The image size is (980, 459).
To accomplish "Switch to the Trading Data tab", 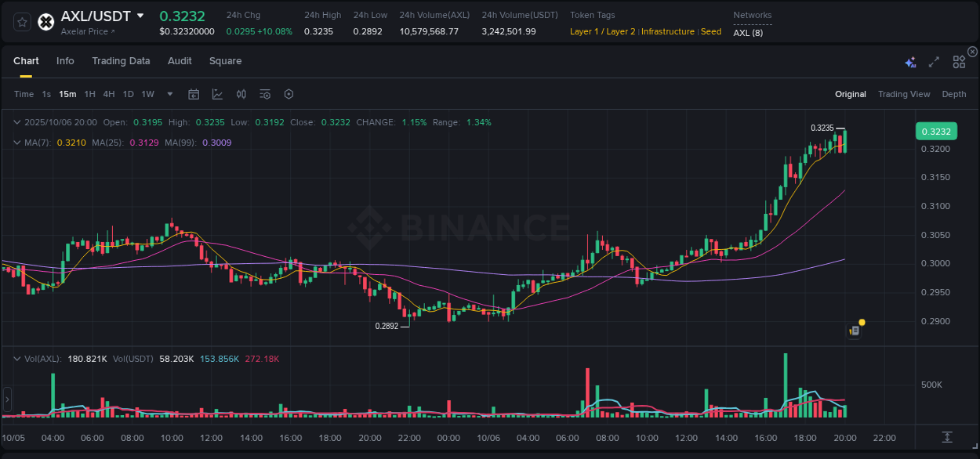I will (x=121, y=60).
